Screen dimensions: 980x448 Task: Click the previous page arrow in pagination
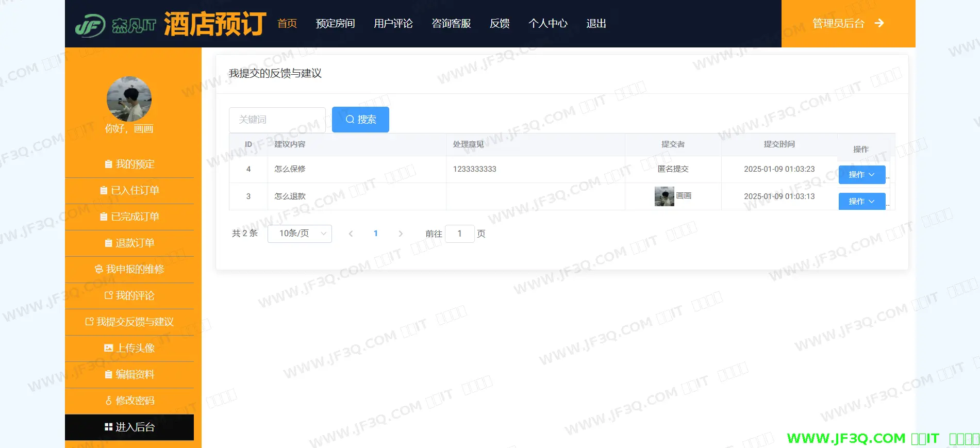[x=351, y=234]
